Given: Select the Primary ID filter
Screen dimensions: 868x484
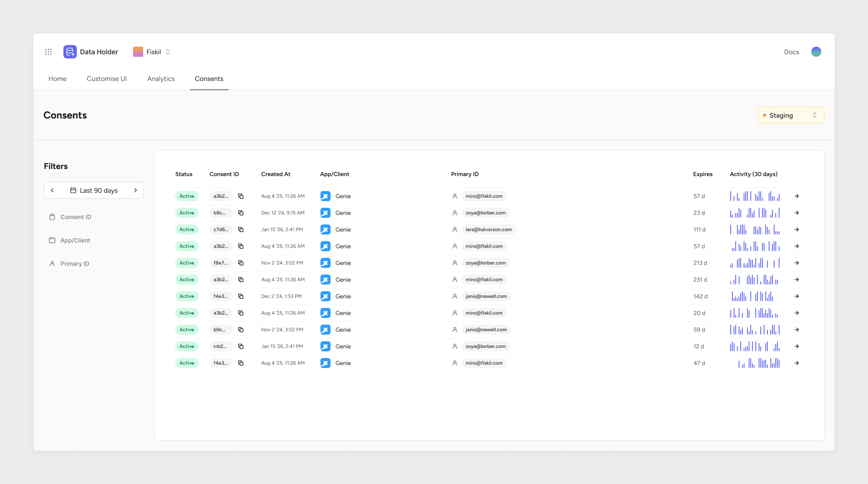Looking at the screenshot, I should (75, 264).
